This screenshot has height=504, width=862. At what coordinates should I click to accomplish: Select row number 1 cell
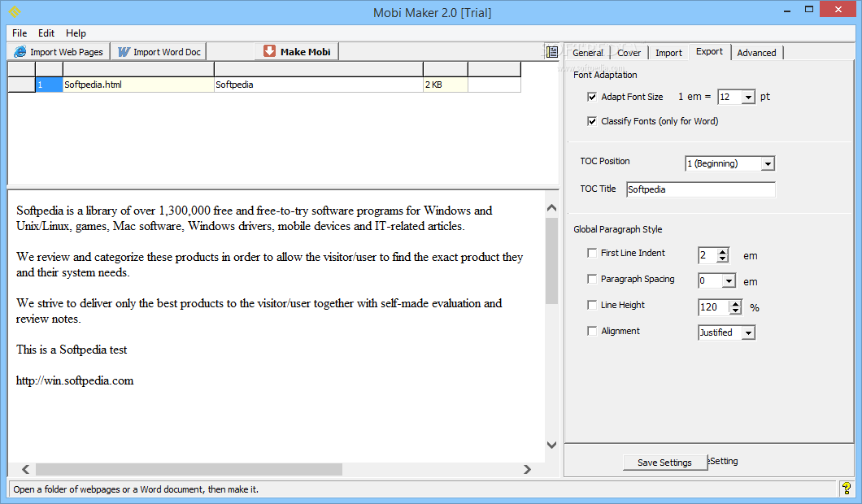click(49, 85)
